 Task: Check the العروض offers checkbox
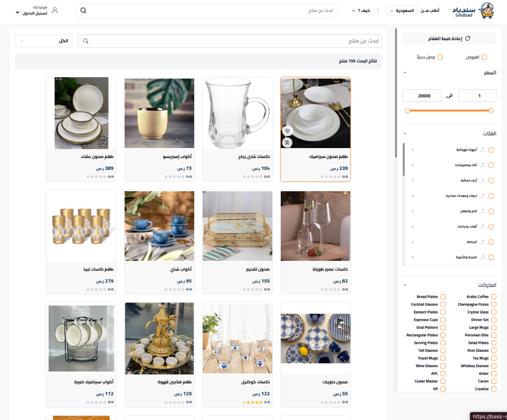coord(484,57)
